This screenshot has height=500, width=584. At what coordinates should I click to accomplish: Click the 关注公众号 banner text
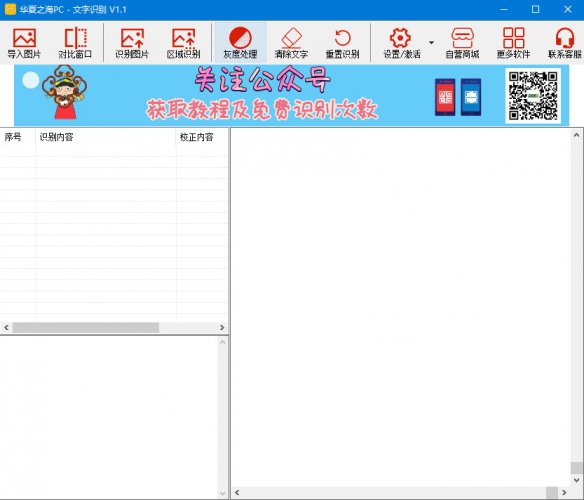tap(262, 80)
